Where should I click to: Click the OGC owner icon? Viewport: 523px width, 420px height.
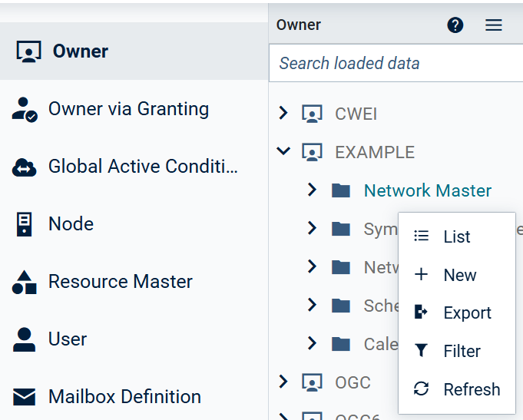click(313, 382)
